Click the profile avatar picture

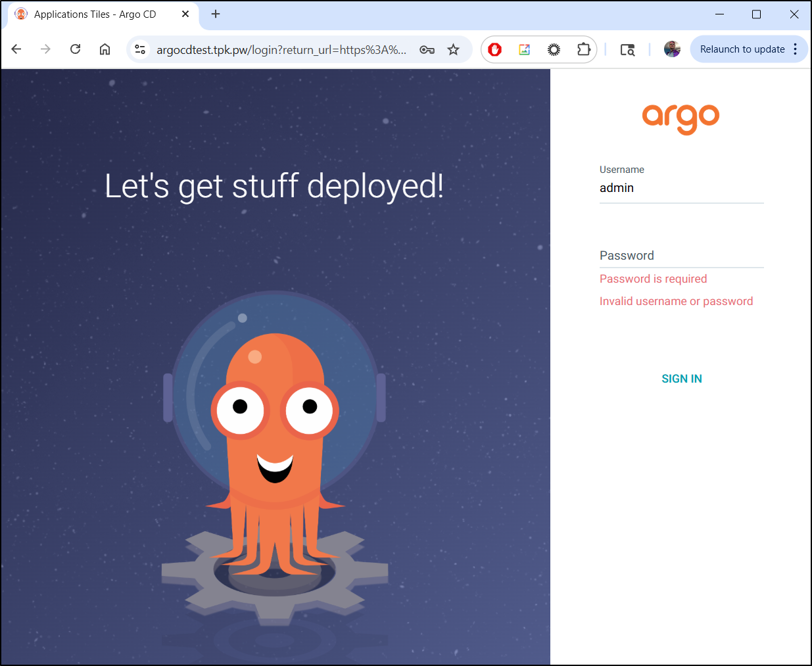[x=671, y=49]
